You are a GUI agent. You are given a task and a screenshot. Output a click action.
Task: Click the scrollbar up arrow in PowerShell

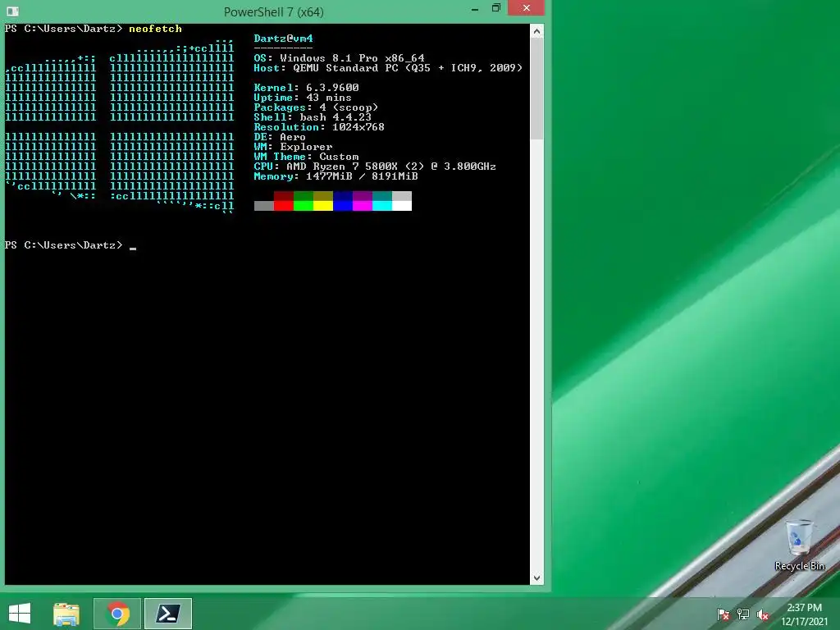[x=536, y=32]
